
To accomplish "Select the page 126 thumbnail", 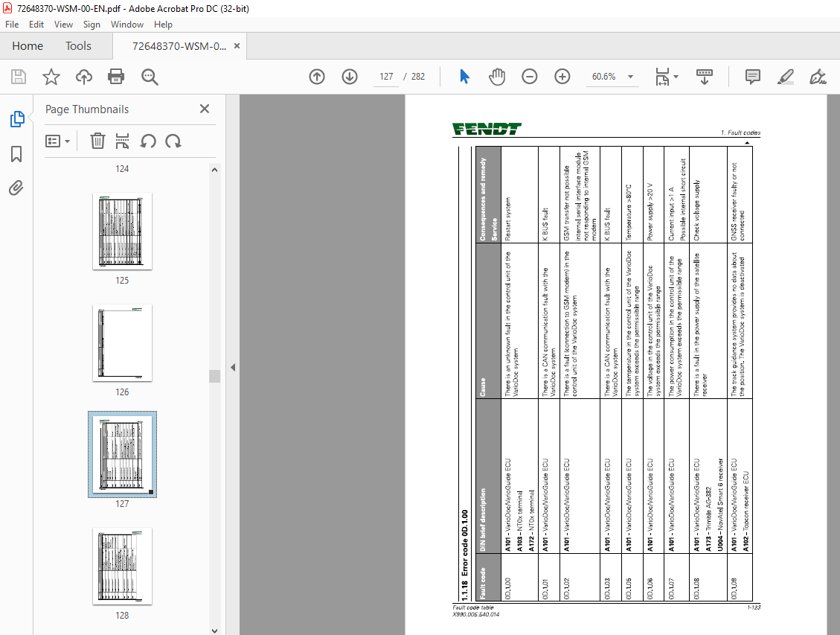I will 122,343.
